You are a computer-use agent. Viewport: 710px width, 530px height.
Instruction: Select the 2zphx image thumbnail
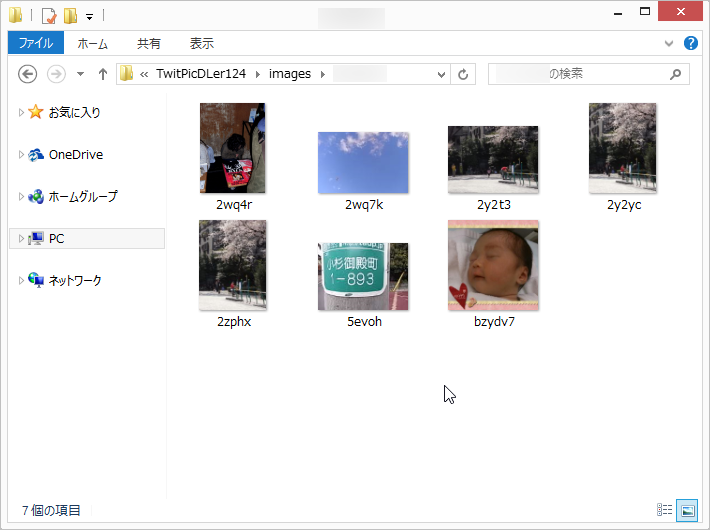pos(233,265)
